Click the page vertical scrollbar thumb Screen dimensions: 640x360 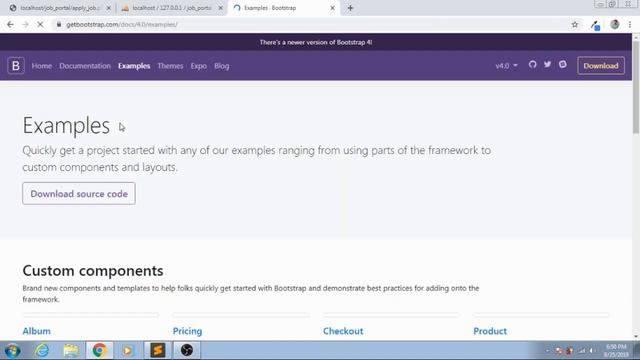pos(636,87)
